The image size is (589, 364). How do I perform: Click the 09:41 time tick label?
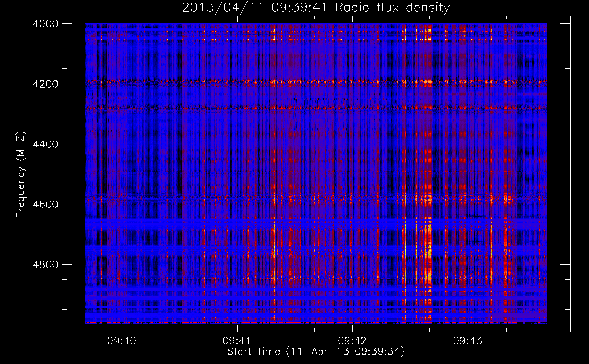237,341
